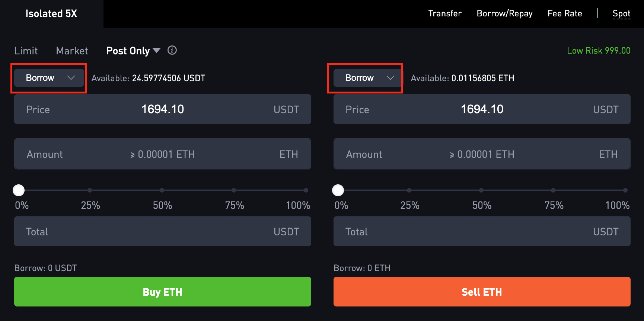Viewport: 644px width, 321px height.
Task: Click the orange Sell ETH button
Action: click(482, 292)
